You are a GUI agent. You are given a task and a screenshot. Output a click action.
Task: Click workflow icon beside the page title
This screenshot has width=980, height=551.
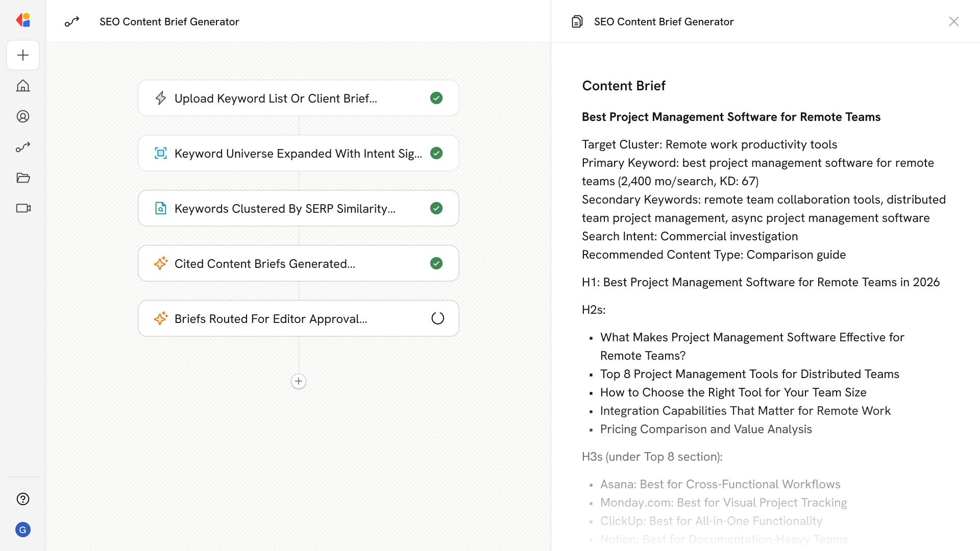pyautogui.click(x=72, y=21)
